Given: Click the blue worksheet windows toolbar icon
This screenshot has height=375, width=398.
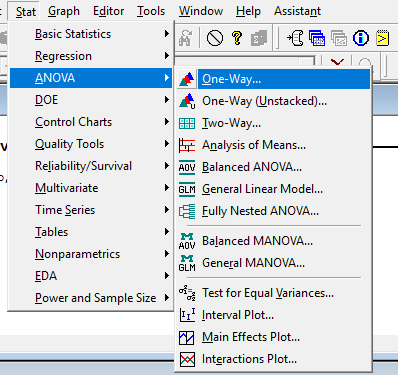Looking at the screenshot, I should 317,38.
